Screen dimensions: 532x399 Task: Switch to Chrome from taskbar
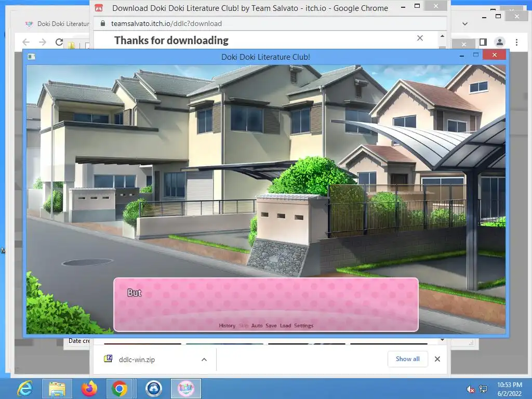coord(119,388)
